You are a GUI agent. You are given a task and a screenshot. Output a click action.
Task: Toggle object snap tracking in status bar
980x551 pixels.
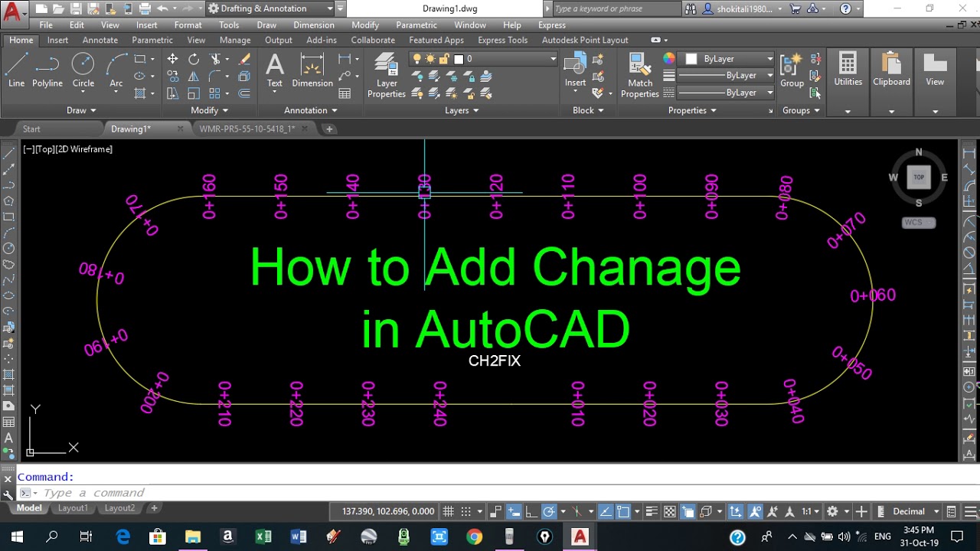click(x=605, y=511)
